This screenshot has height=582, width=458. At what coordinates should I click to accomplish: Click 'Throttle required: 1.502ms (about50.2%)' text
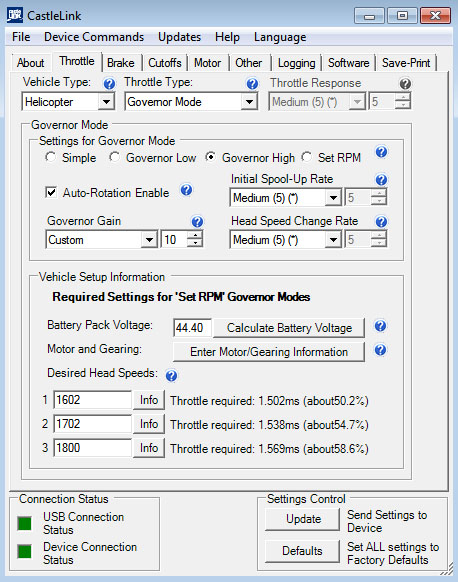[x=269, y=401]
